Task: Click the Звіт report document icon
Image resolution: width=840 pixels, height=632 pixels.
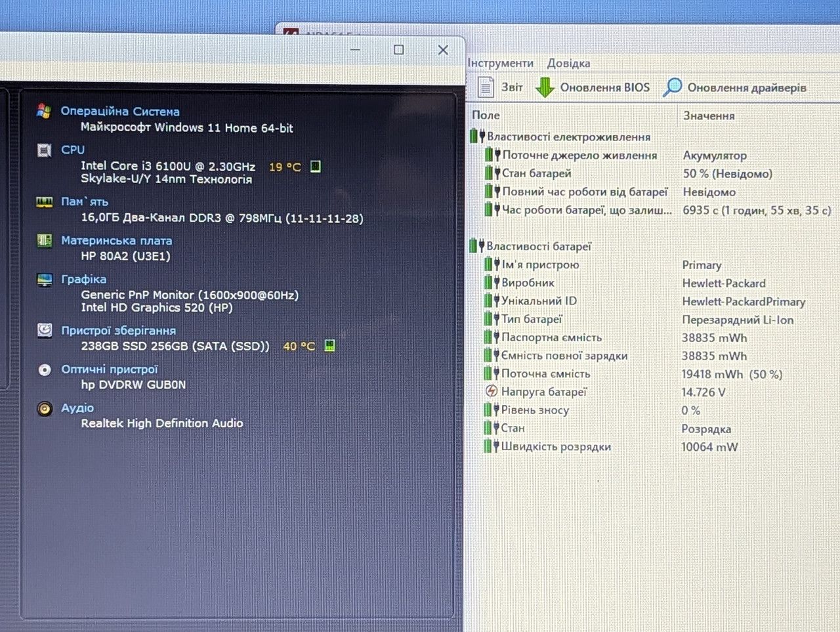Action: click(486, 87)
